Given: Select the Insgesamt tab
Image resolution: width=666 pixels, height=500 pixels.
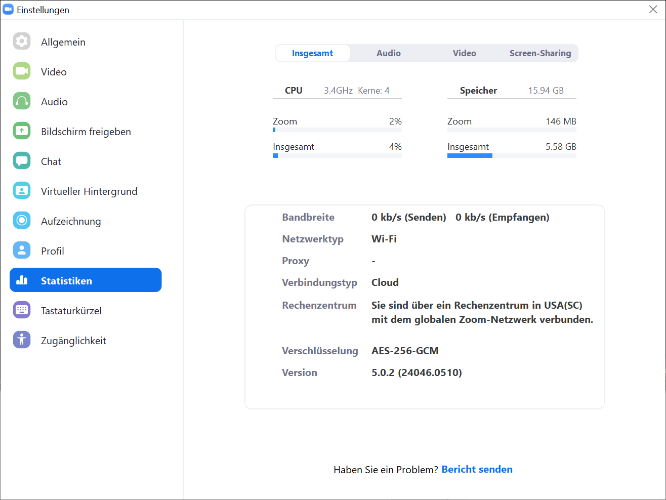Looking at the screenshot, I should pos(312,53).
